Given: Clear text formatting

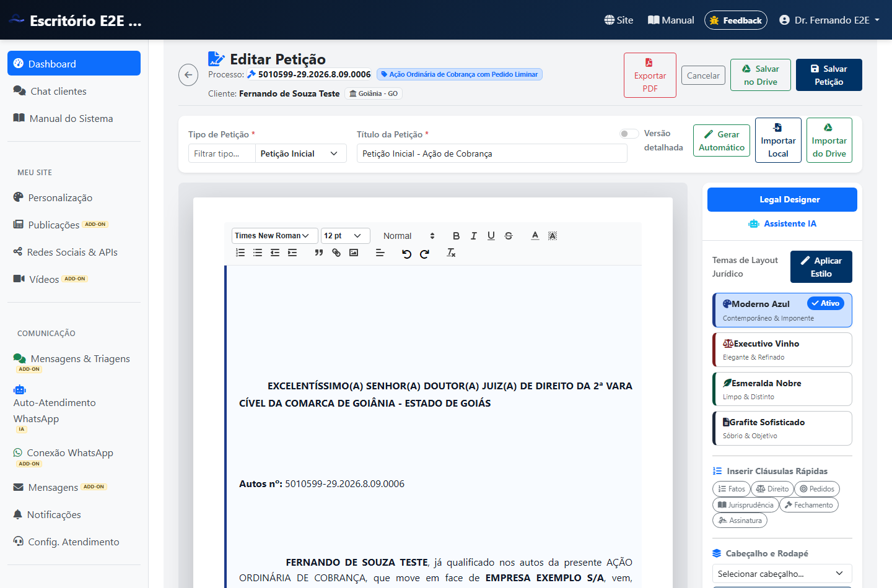Looking at the screenshot, I should [451, 253].
